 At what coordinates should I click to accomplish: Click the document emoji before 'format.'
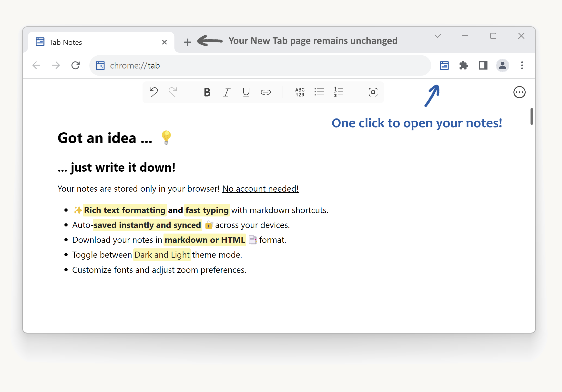(253, 240)
